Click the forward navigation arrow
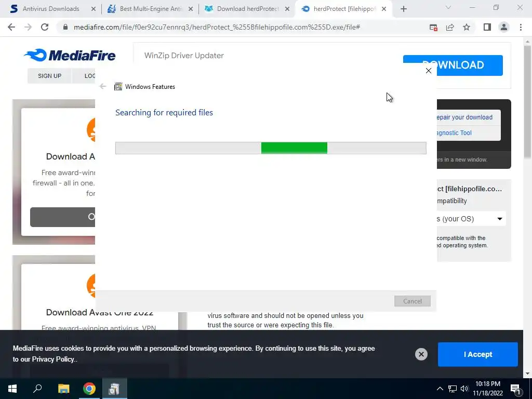 pyautogui.click(x=28, y=27)
